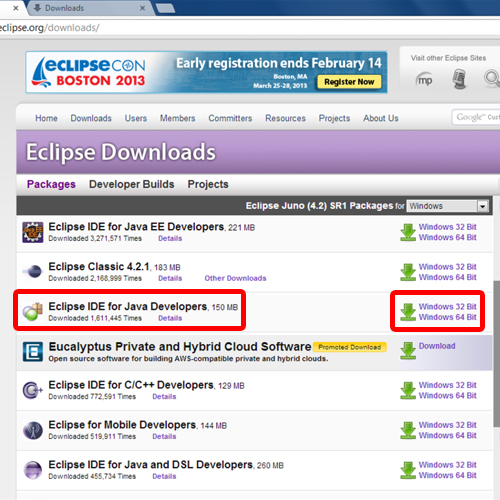Switch to the Projects tab under Eclipse Downloads
The image size is (500, 500).
click(x=208, y=184)
